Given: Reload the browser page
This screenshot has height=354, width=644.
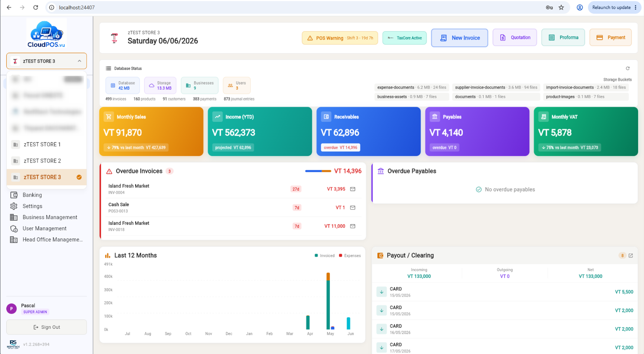Looking at the screenshot, I should [x=36, y=7].
